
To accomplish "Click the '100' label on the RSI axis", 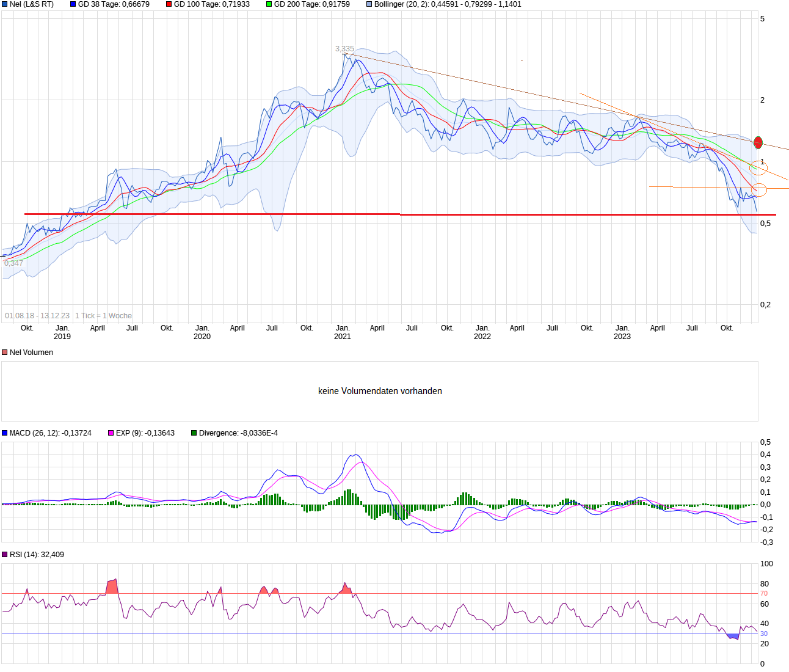I will (x=766, y=564).
